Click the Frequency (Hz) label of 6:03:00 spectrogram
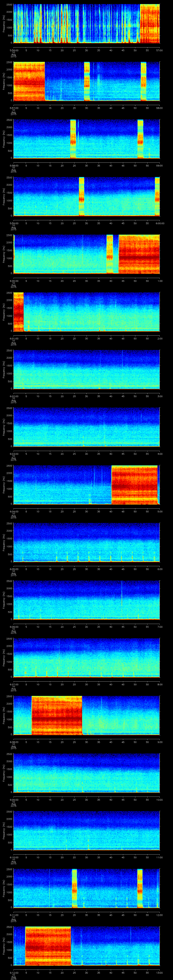The width and height of the screenshot is (173, 980). point(4,427)
